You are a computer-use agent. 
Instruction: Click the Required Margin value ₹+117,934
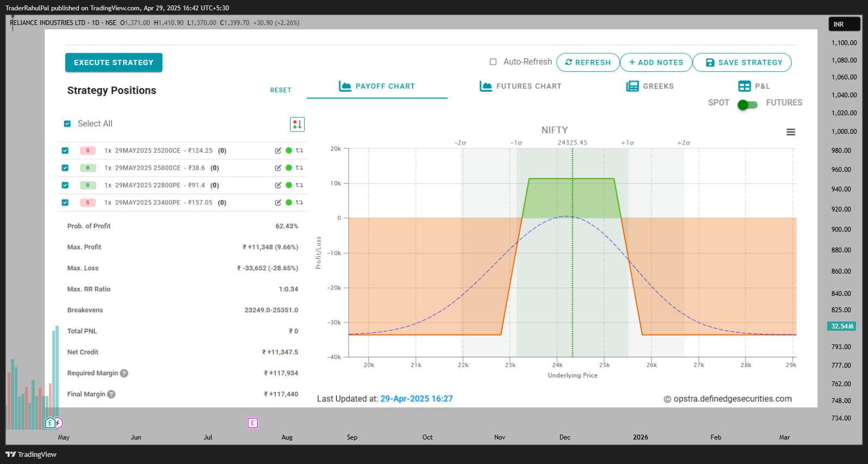281,373
